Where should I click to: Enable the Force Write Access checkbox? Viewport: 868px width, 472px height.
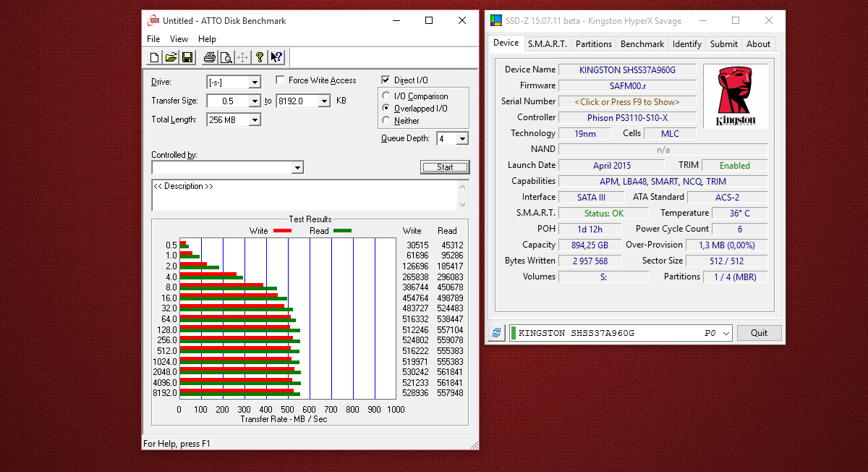point(280,80)
